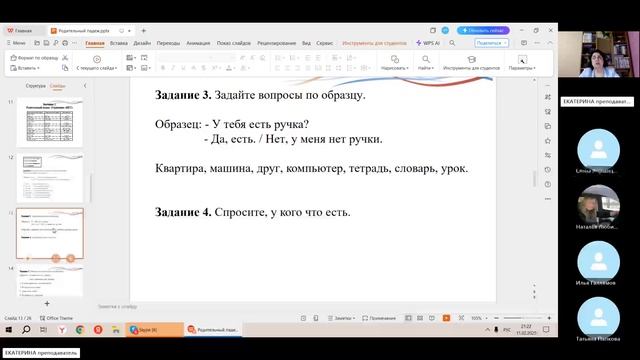Click the star icon in right sidebar

(548, 141)
